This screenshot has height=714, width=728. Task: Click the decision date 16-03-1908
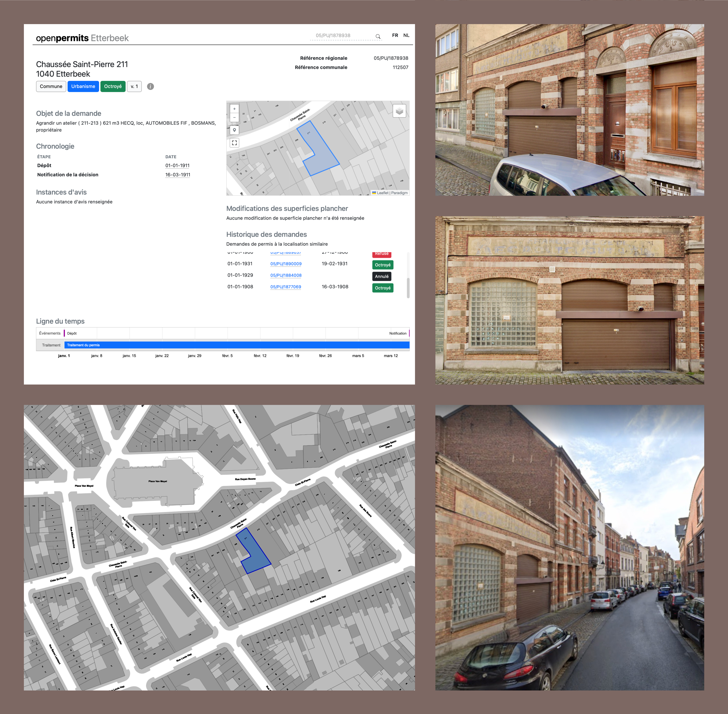335,287
